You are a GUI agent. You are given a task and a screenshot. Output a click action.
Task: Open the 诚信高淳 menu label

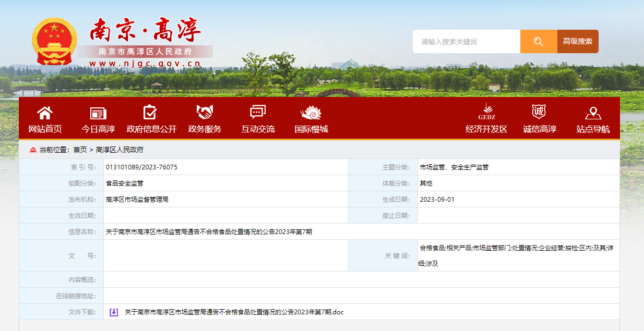540,129
